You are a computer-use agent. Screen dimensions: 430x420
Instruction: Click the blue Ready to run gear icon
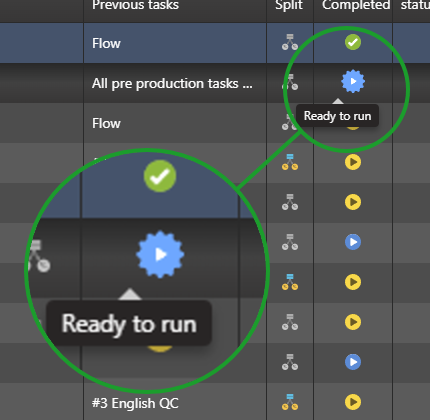tap(353, 81)
